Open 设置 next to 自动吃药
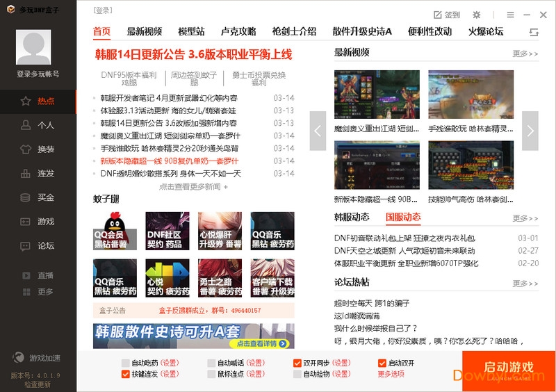 click(x=170, y=363)
